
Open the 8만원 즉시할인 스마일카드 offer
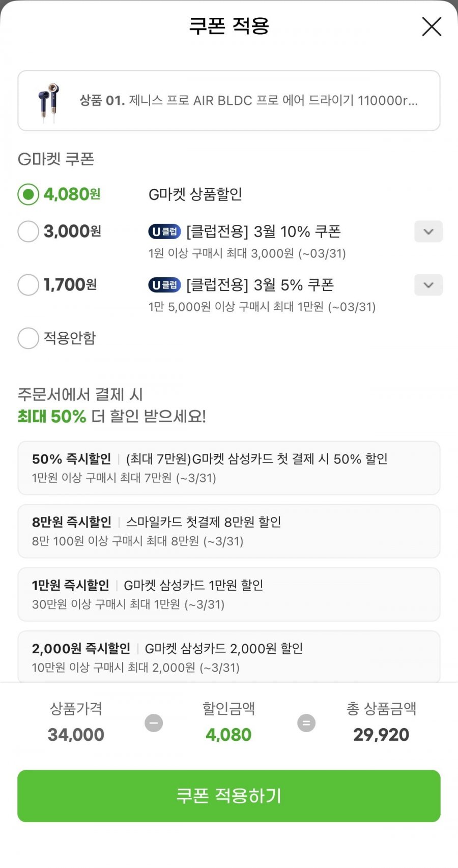tap(229, 531)
